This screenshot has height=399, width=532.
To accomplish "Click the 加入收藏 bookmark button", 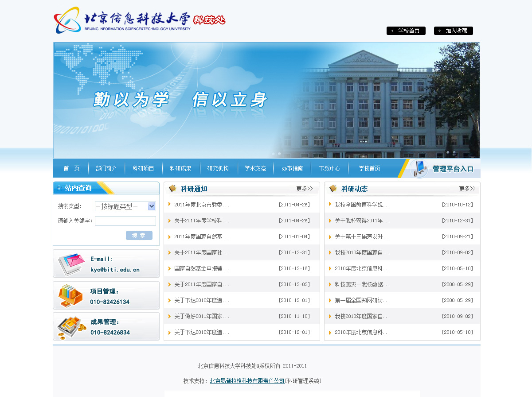I will [x=454, y=31].
